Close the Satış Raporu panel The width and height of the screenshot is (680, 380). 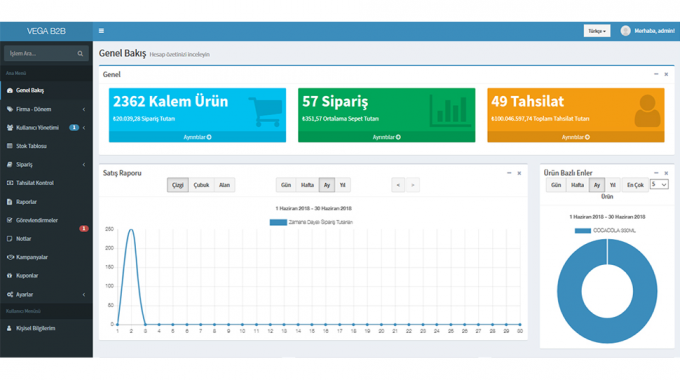click(519, 173)
